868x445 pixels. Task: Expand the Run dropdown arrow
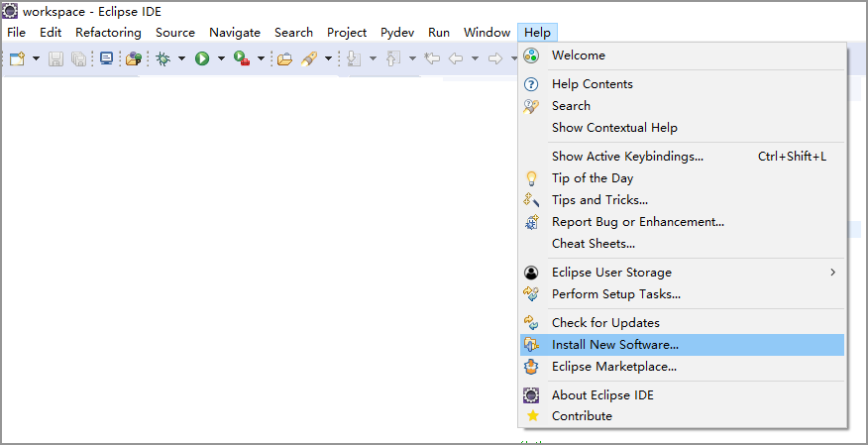(221, 58)
